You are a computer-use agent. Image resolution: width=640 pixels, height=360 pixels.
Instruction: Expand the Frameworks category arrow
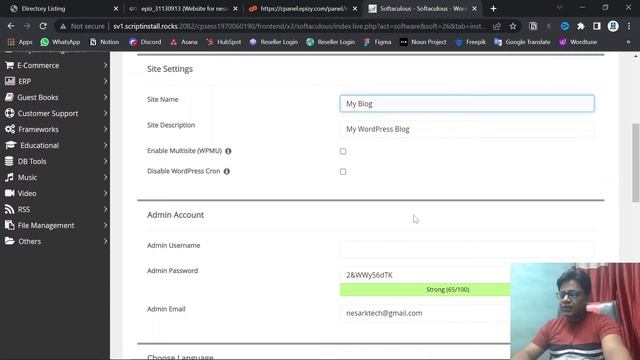pos(105,129)
